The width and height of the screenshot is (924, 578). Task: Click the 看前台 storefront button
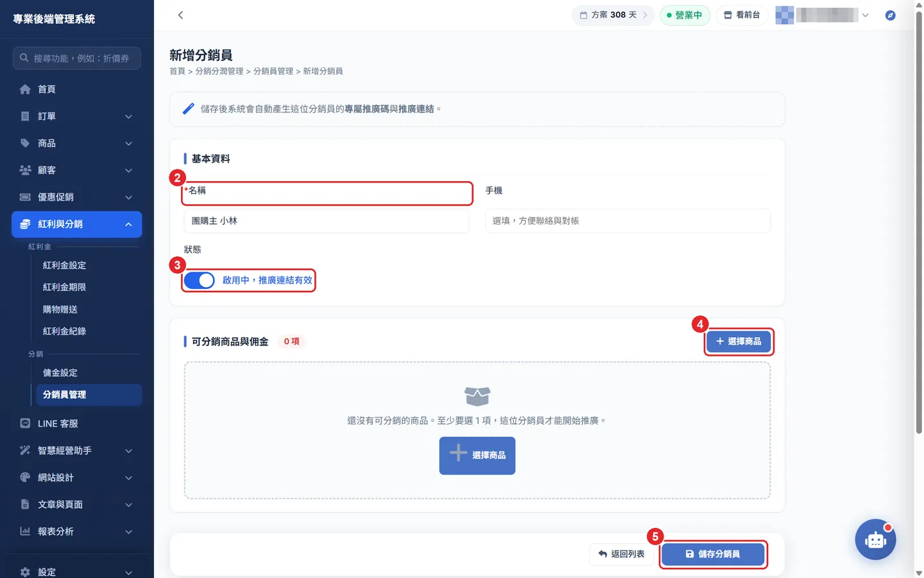click(742, 15)
